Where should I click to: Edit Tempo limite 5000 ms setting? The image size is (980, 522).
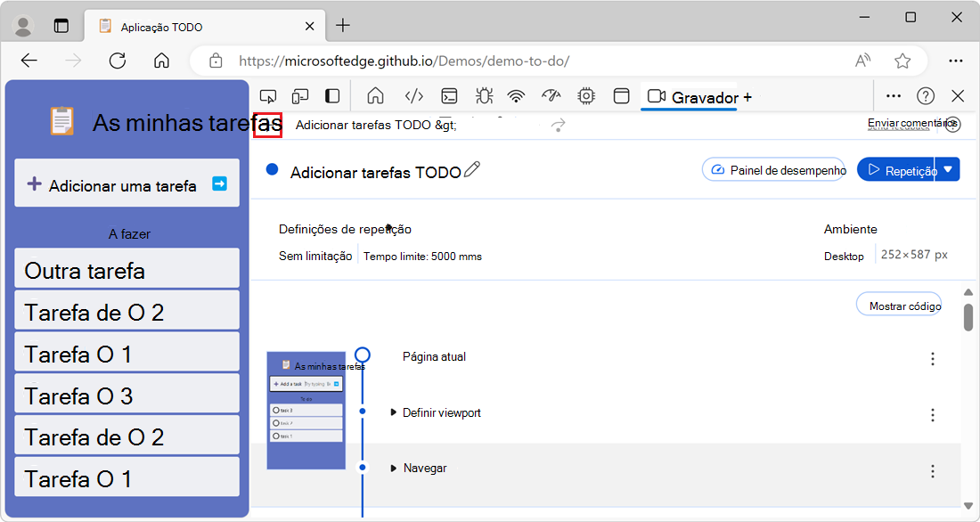point(422,257)
